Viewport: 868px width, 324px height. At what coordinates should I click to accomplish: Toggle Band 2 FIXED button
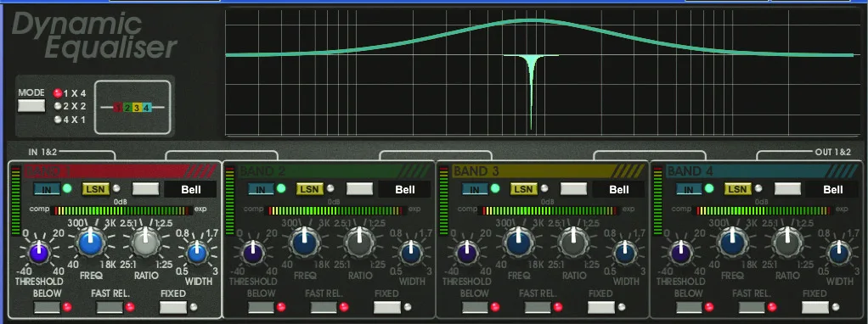387,307
